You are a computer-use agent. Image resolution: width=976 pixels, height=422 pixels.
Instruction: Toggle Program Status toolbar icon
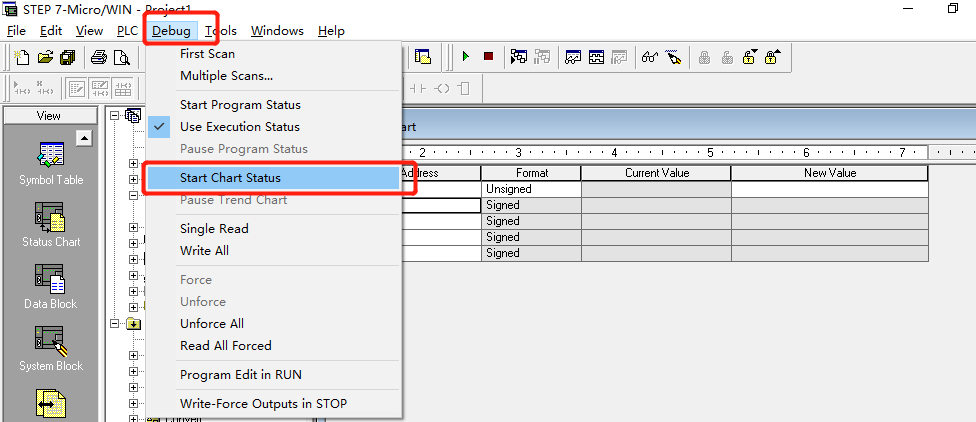click(518, 57)
